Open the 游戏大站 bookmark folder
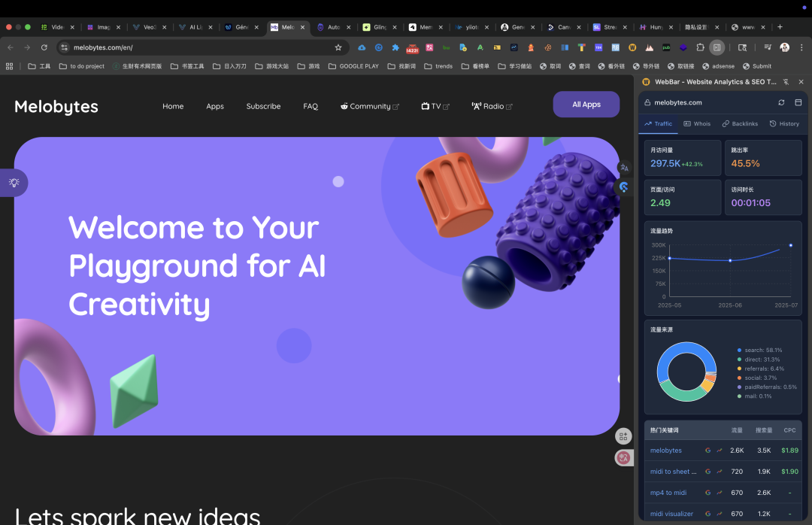The width and height of the screenshot is (812, 525). pos(272,66)
